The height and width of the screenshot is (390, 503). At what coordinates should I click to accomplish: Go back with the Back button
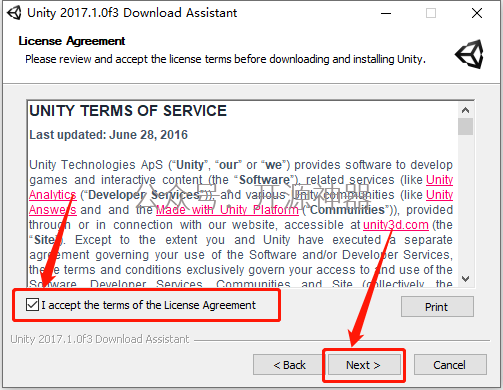coord(289,365)
